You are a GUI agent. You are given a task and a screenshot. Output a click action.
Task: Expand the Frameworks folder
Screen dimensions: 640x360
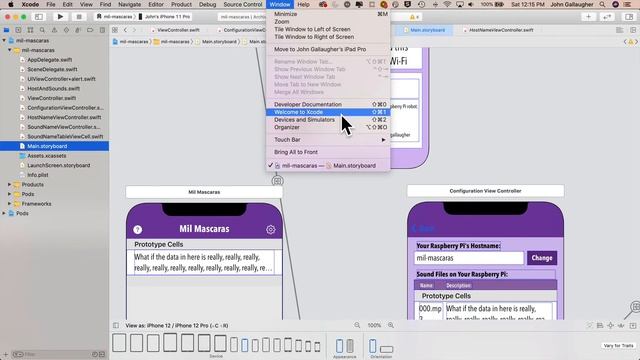(9, 204)
